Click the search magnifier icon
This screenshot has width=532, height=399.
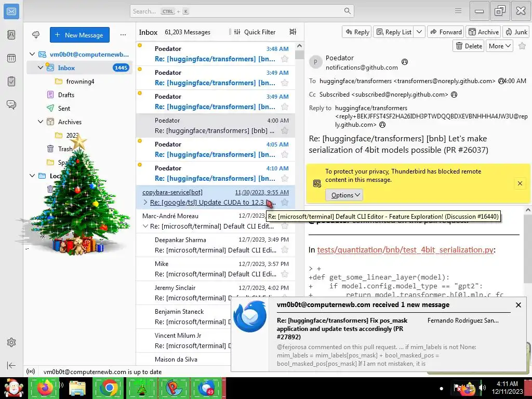tap(348, 11)
